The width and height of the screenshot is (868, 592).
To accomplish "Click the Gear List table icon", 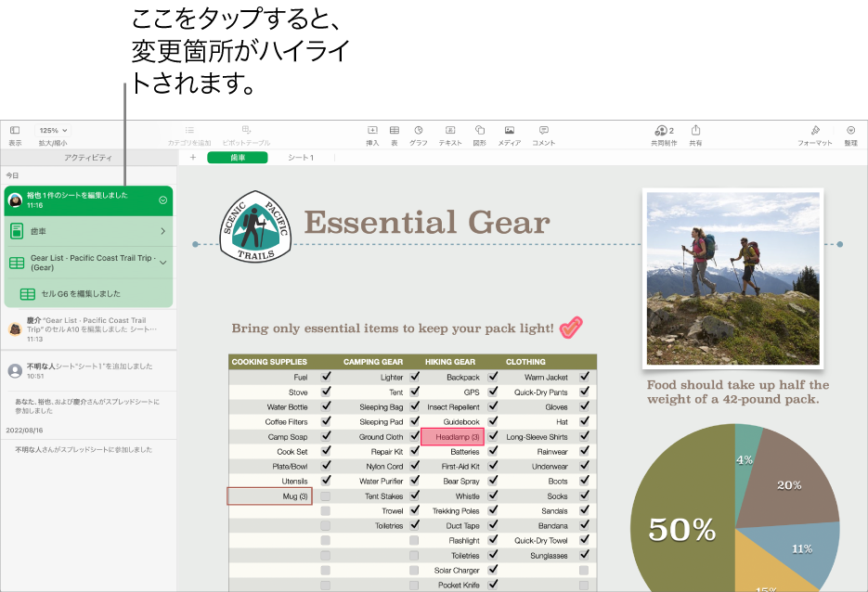I will 17,263.
